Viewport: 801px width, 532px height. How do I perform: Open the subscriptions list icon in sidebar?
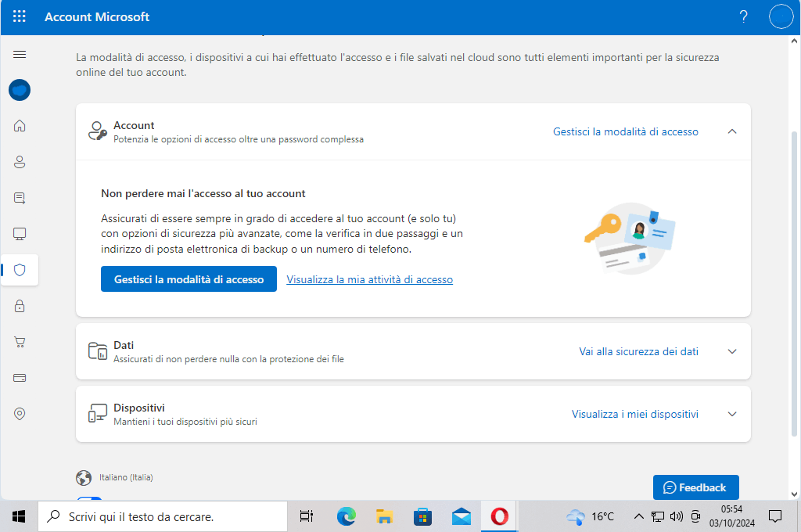tap(20, 198)
